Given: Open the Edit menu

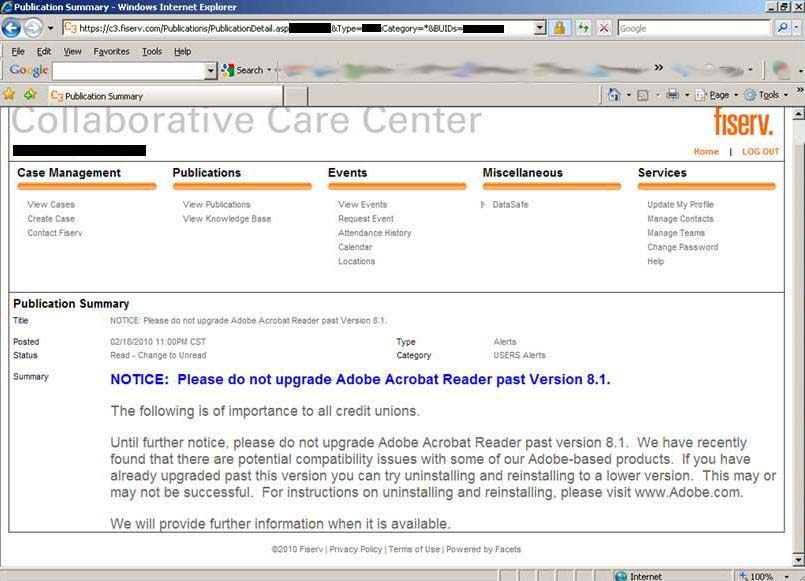Looking at the screenshot, I should tap(44, 51).
